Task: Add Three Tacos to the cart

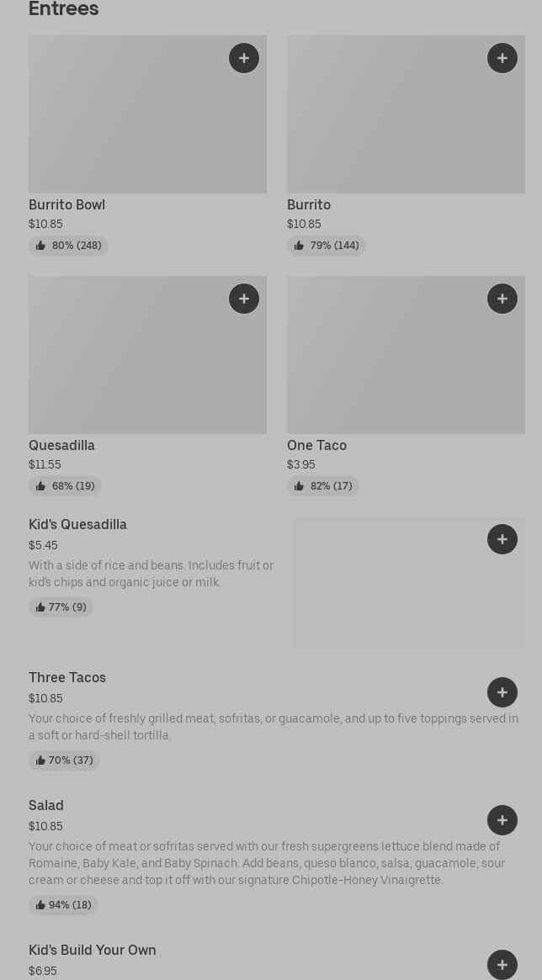Action: tap(502, 692)
